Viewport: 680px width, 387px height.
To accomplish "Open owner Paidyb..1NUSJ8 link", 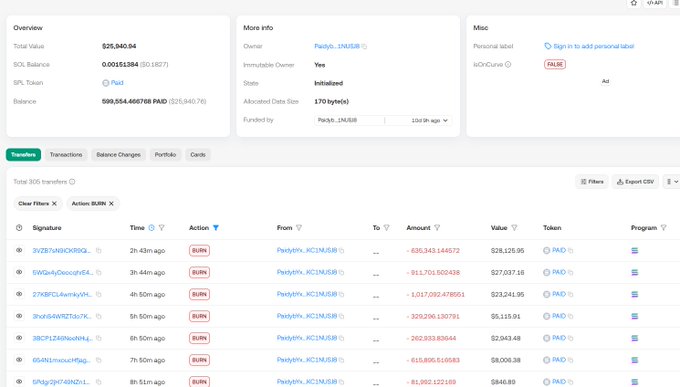I will [337, 46].
